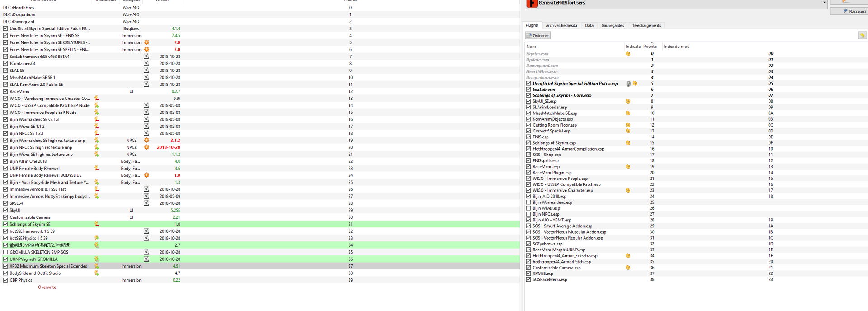
Task: Sort plugins by Indicate column header
Action: click(633, 46)
